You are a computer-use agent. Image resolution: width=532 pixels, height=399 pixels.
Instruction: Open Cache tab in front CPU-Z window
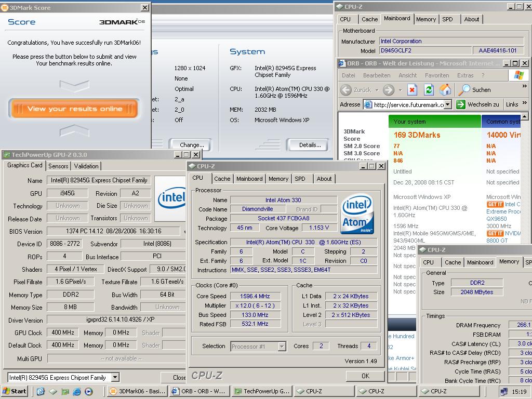click(222, 179)
